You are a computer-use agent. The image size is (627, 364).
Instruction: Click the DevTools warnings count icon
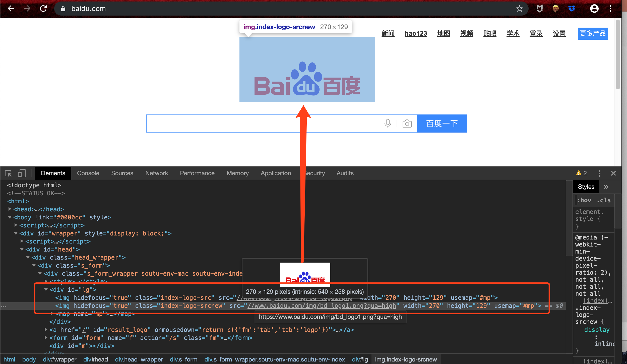tap(581, 173)
